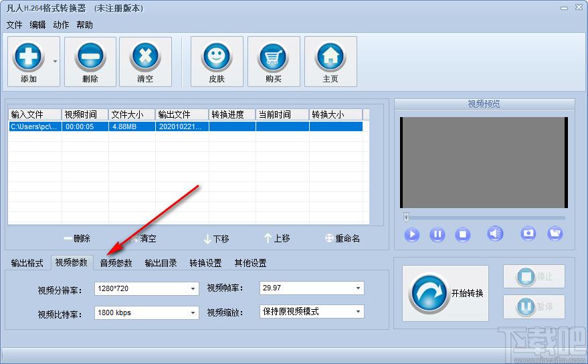Click the 停止 stop button
Screen dimensions: 588x364
[x=534, y=276]
